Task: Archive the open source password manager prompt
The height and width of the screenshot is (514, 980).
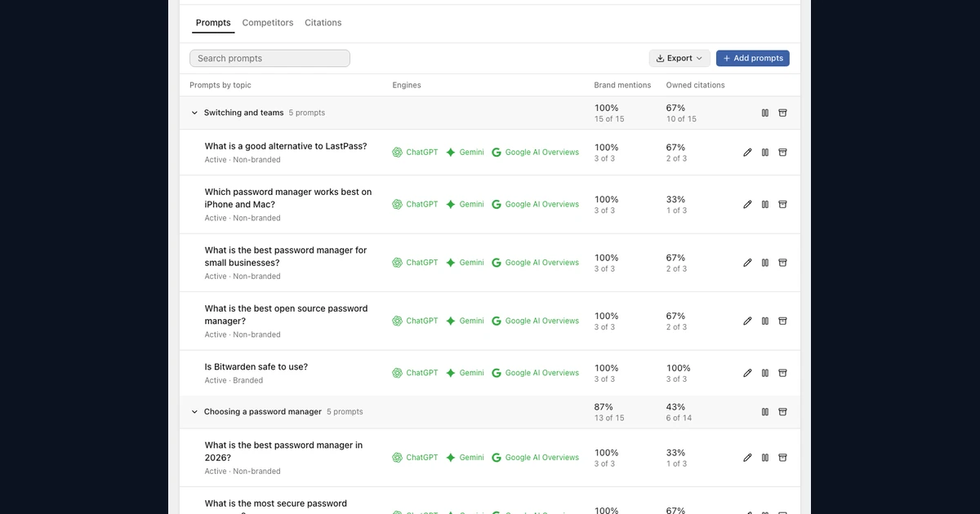Action: [782, 321]
